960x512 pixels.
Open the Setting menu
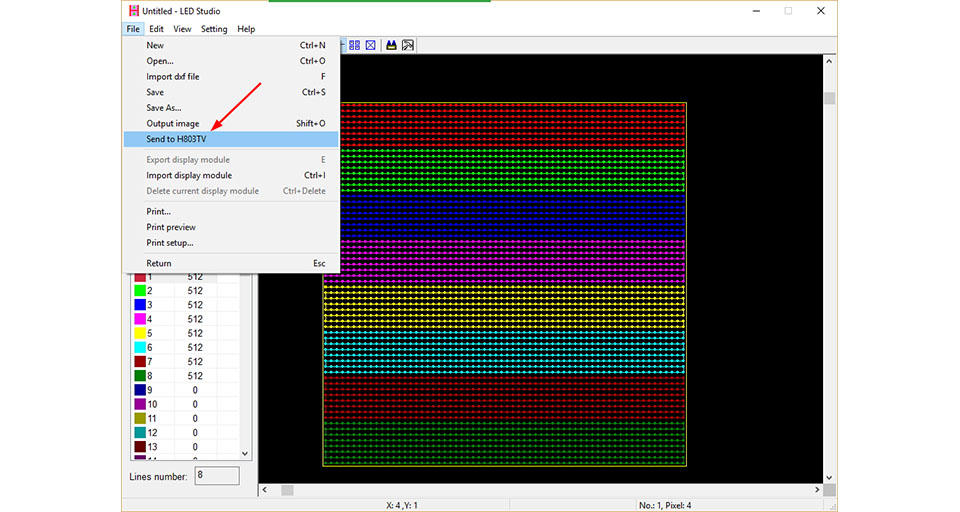(214, 29)
